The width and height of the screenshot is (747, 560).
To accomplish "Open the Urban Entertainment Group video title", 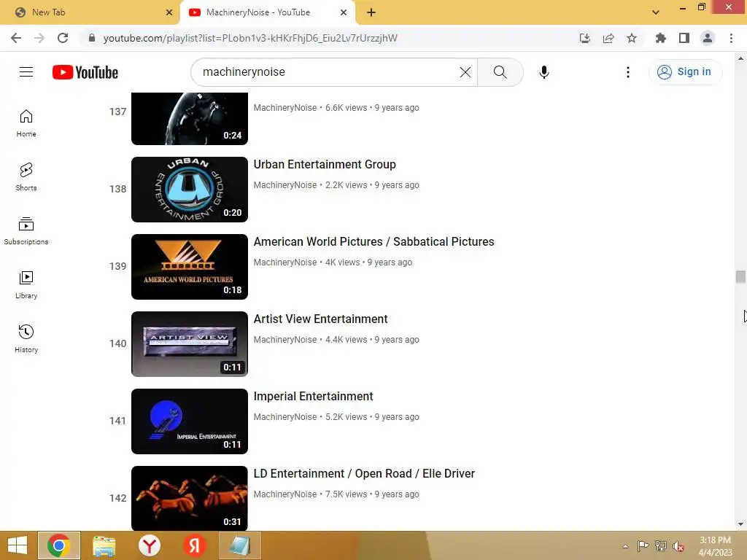I will pyautogui.click(x=325, y=164).
